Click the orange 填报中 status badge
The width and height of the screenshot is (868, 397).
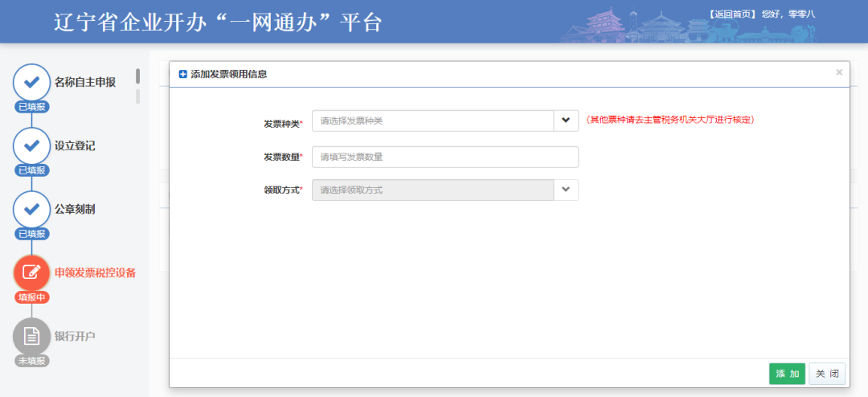pos(31,297)
